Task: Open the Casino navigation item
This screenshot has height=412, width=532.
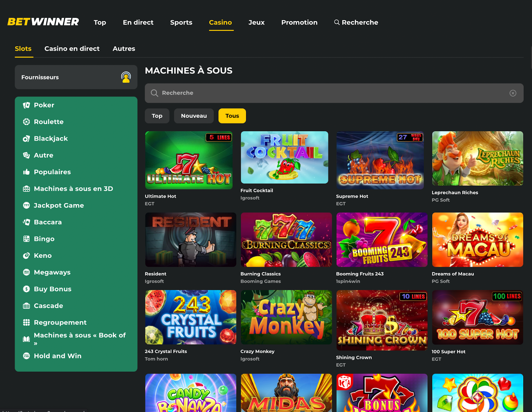Action: pyautogui.click(x=220, y=22)
